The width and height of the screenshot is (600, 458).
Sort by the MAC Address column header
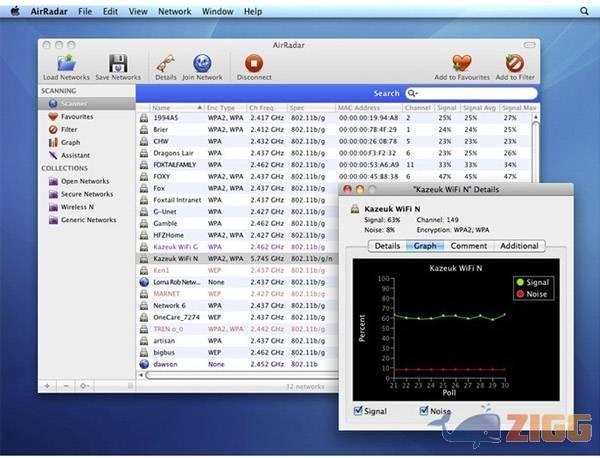tap(369, 108)
